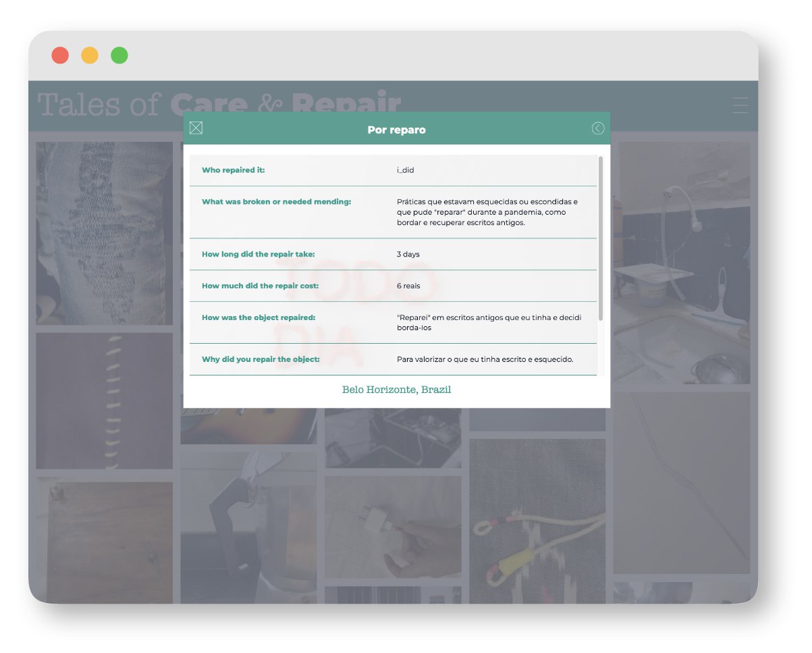Open the white stitches on fabric thumbnail
This screenshot has width=812, height=653.
[x=104, y=400]
